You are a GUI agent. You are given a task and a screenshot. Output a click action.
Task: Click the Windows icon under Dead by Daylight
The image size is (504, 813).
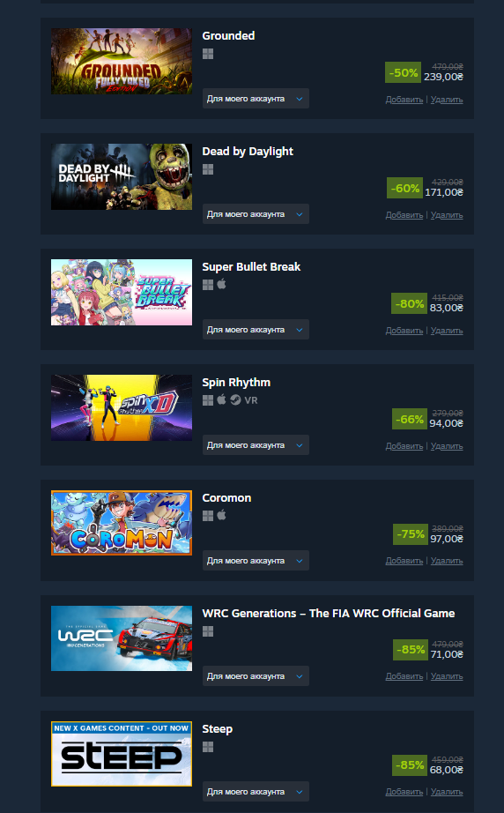click(x=208, y=169)
